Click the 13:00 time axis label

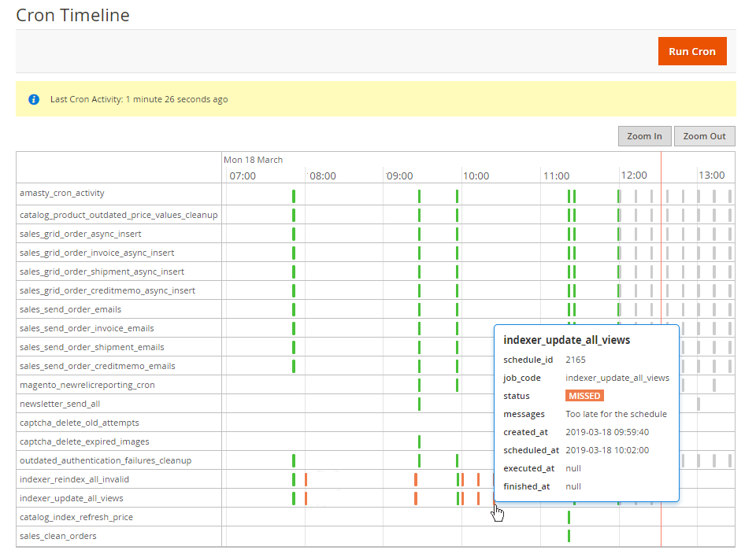point(712,175)
